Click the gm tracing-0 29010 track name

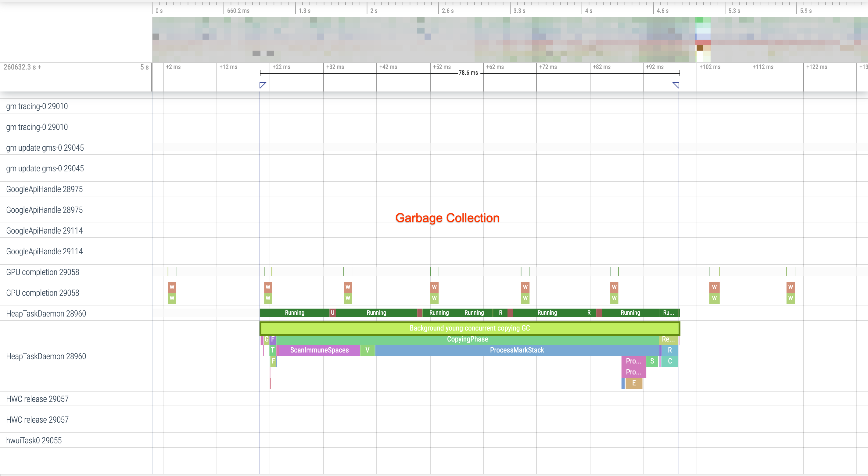[x=37, y=106]
